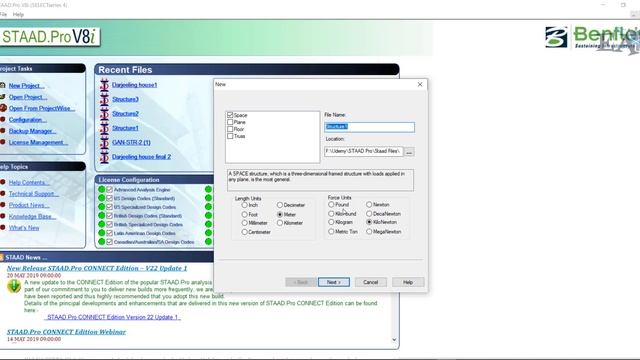Click the Structure1 recent file icon

pyautogui.click(x=104, y=128)
